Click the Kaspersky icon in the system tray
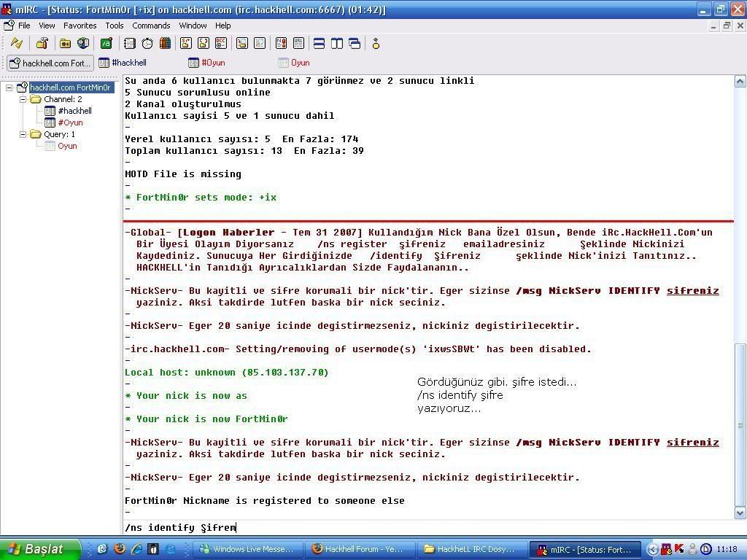The height and width of the screenshot is (560, 747). (679, 549)
